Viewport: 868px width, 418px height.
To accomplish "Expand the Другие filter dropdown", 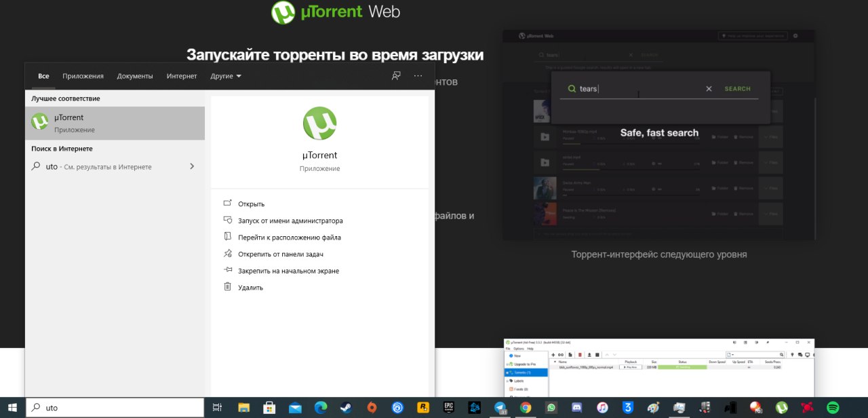I will (226, 76).
